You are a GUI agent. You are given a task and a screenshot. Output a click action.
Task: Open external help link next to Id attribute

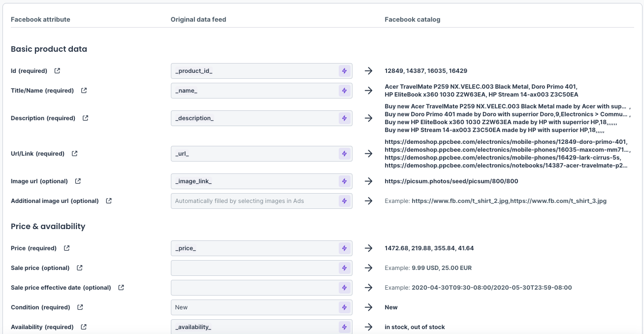coord(57,71)
